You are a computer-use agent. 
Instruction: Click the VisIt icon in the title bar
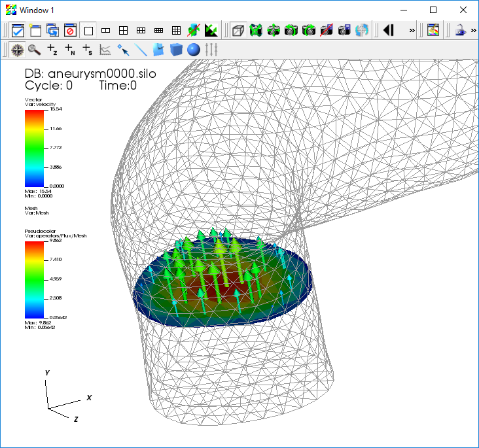pos(11,10)
